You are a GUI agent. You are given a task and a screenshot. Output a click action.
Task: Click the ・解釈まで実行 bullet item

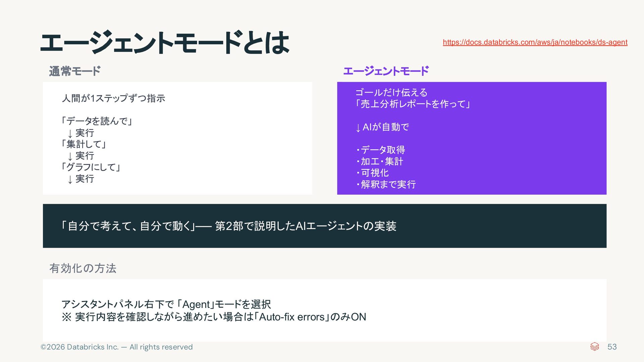pyautogui.click(x=386, y=184)
